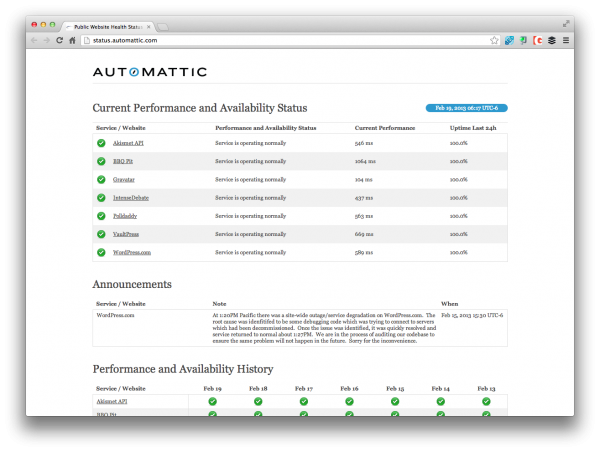Screen dimensions: 600x452
Task: Click the blue globe extension icon
Action: point(509,40)
